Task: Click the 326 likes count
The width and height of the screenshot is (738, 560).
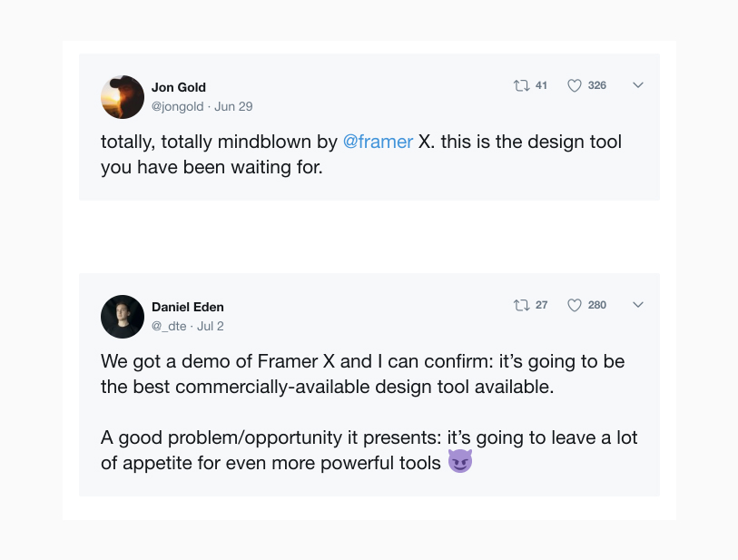Action: (597, 85)
